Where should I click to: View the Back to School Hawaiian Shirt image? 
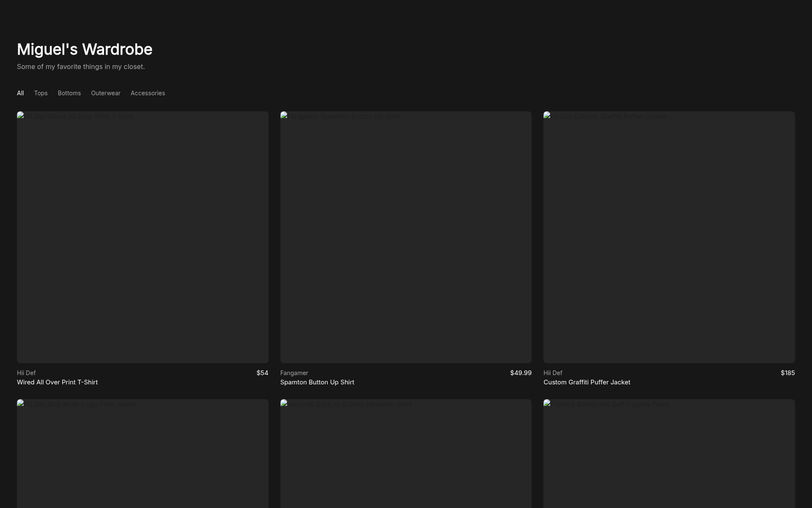[406, 454]
